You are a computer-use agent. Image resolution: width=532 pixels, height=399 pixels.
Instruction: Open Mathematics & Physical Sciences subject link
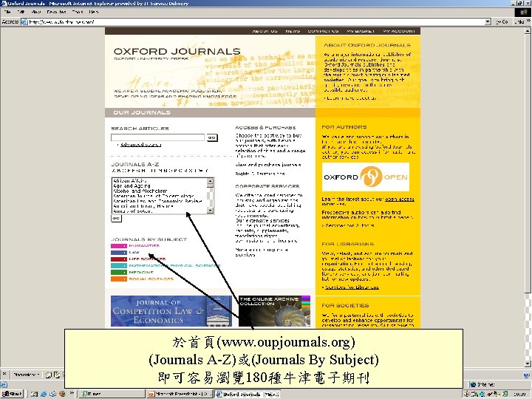click(x=174, y=266)
